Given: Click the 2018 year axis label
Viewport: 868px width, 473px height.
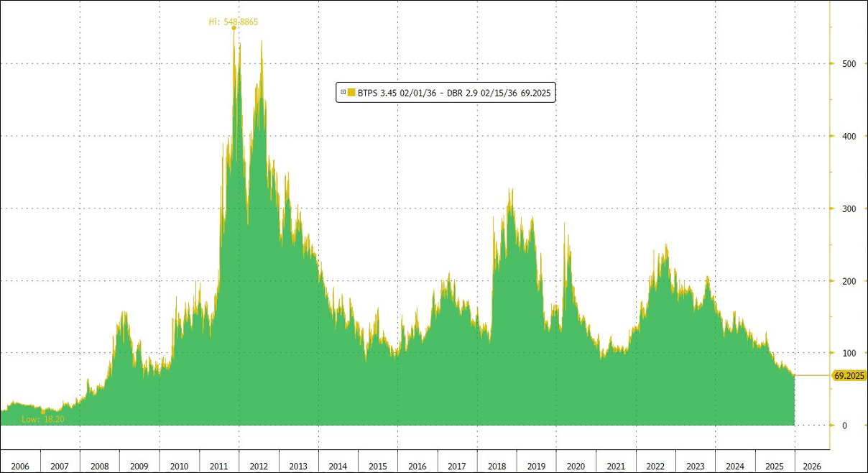Looking at the screenshot, I should coord(497,465).
